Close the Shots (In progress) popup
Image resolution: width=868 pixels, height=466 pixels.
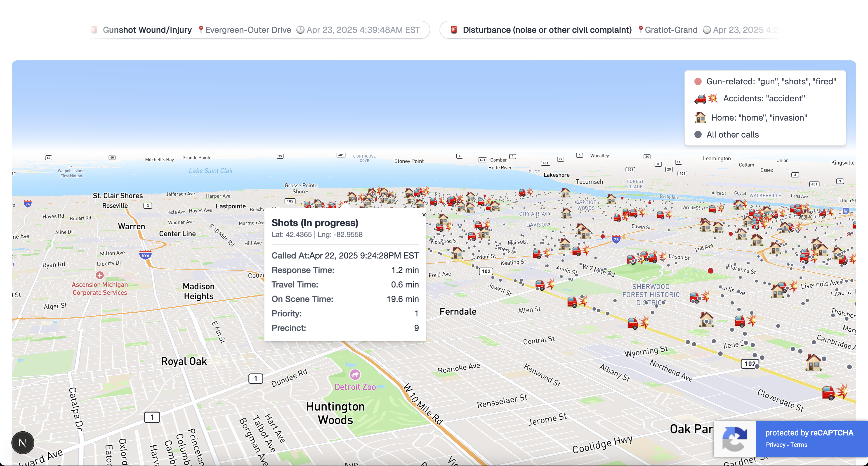(424, 215)
